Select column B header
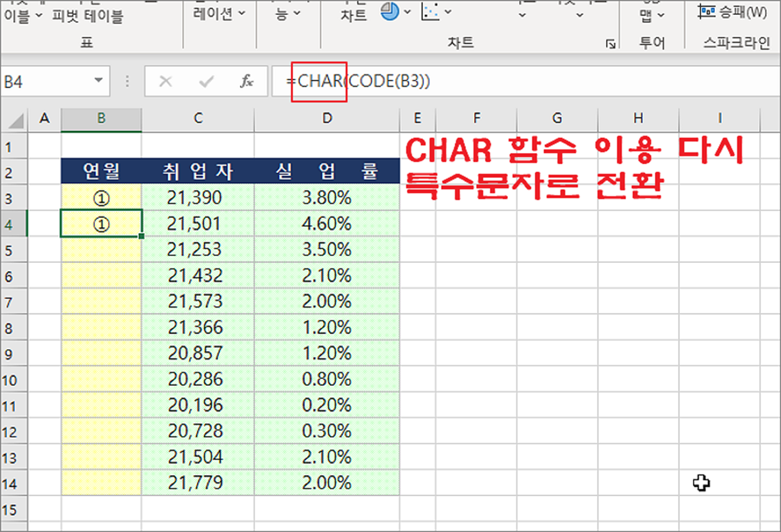This screenshot has height=532, width=781. [x=101, y=119]
